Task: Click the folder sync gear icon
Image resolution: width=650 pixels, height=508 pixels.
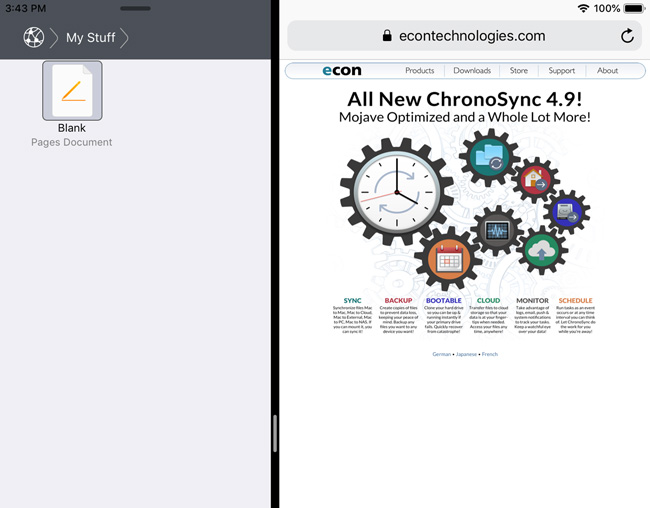Action: 490,157
